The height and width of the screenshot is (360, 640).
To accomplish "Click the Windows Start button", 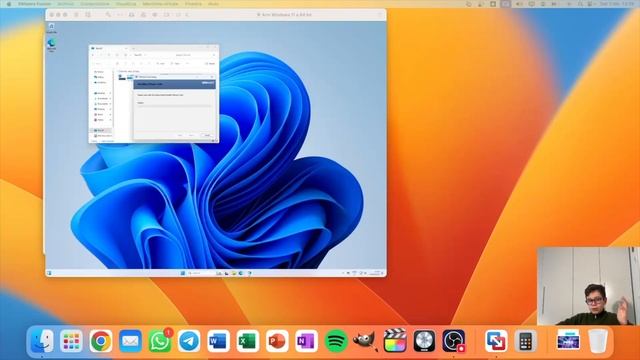I will pos(183,273).
